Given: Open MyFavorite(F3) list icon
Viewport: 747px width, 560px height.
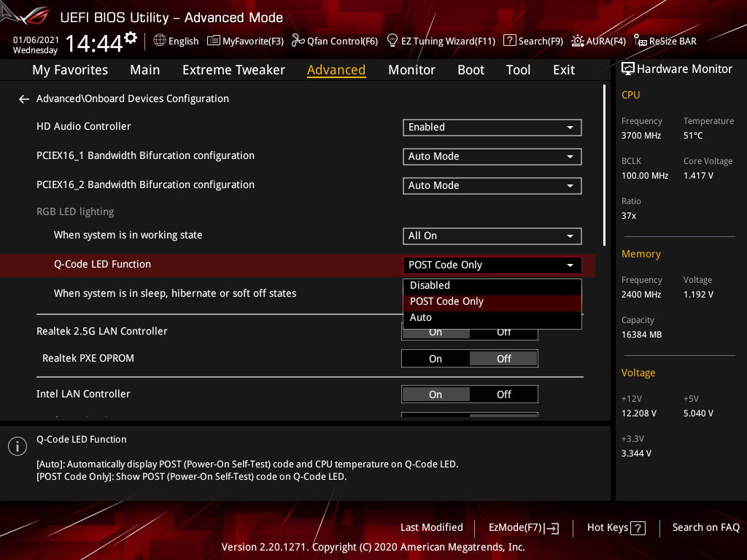Looking at the screenshot, I should coord(214,41).
